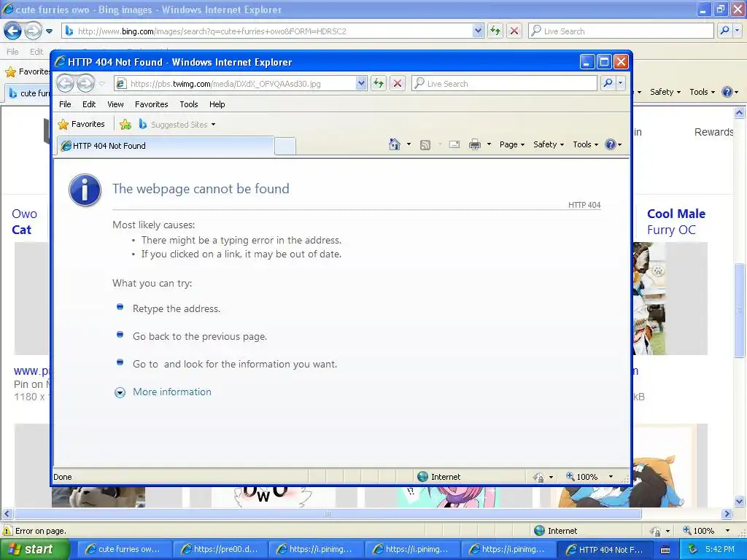Click security shield icon in system tray
This screenshot has width=747, height=560.
[x=692, y=549]
